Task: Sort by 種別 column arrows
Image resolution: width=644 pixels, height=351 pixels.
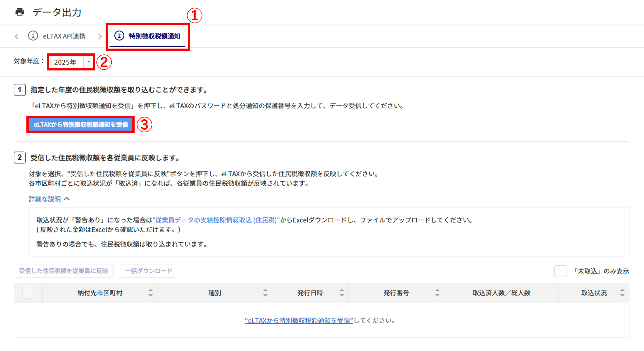Action: pyautogui.click(x=265, y=292)
